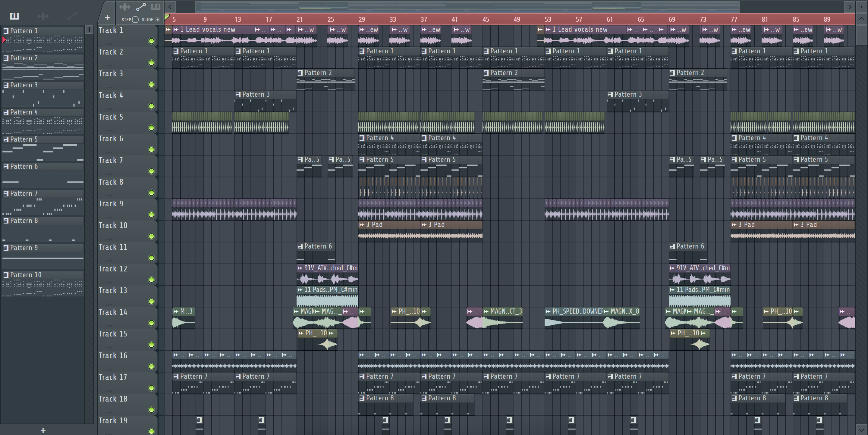Select the MAGN..CT_3 clip on Track 14
Viewport: 868px width, 435px height.
pos(502,318)
